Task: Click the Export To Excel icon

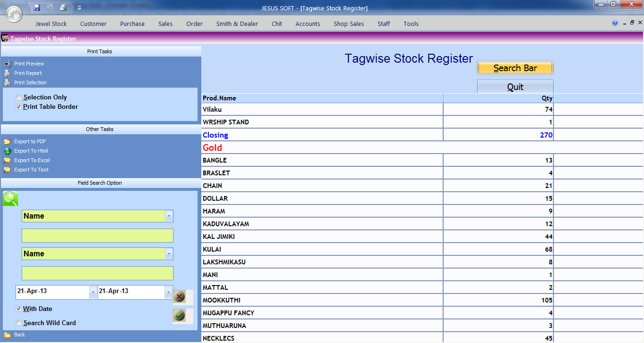Action: point(7,160)
